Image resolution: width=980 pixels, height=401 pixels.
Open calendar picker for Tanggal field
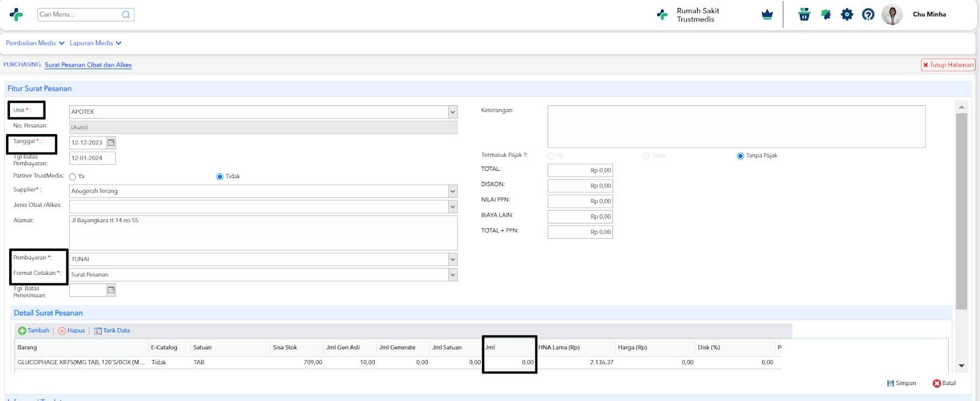[111, 143]
